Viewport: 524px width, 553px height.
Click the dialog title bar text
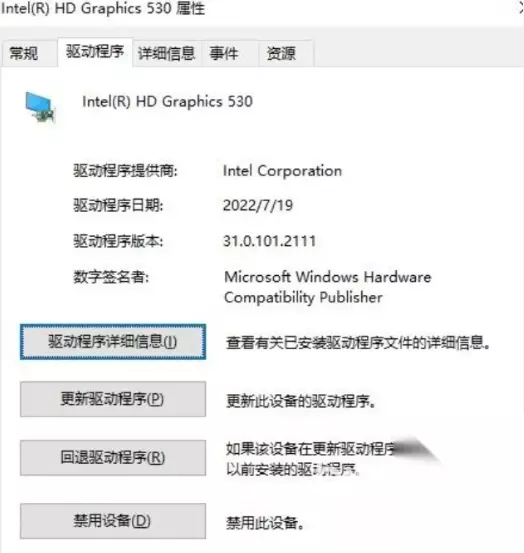103,8
